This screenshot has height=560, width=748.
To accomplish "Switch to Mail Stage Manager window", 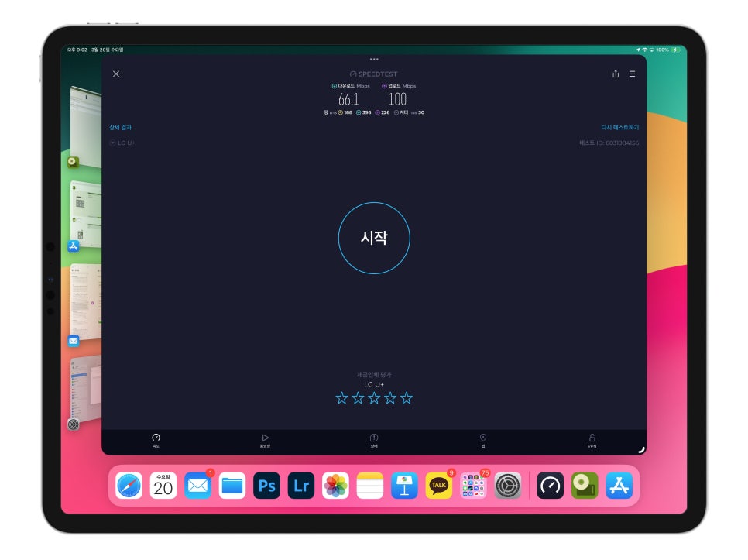I will point(86,301).
